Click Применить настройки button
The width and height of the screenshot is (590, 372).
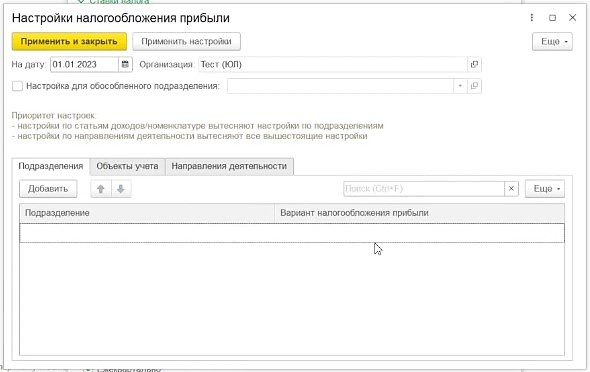pyautogui.click(x=186, y=41)
